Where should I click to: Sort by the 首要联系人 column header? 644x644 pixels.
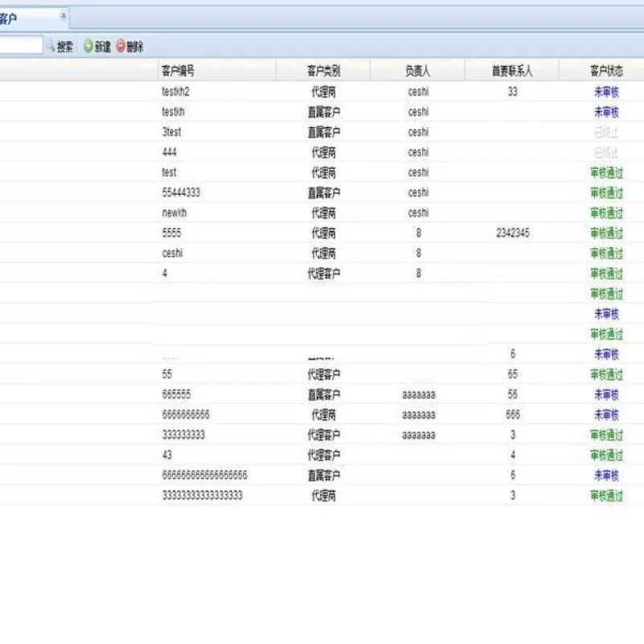[512, 71]
